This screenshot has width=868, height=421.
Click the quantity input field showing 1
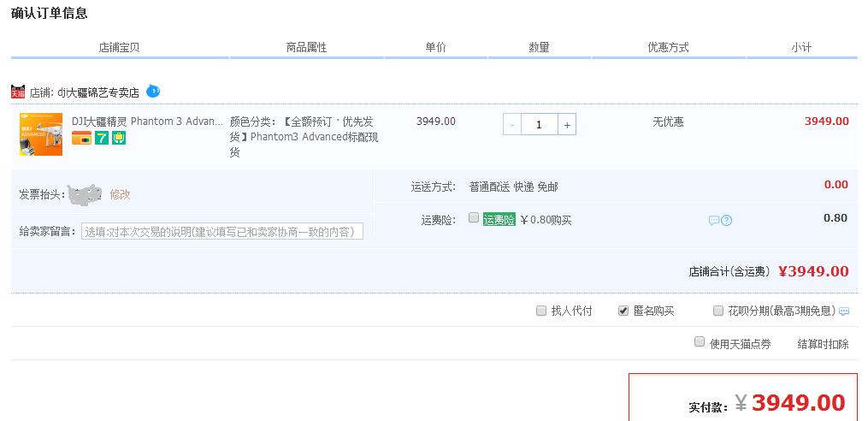click(x=539, y=125)
